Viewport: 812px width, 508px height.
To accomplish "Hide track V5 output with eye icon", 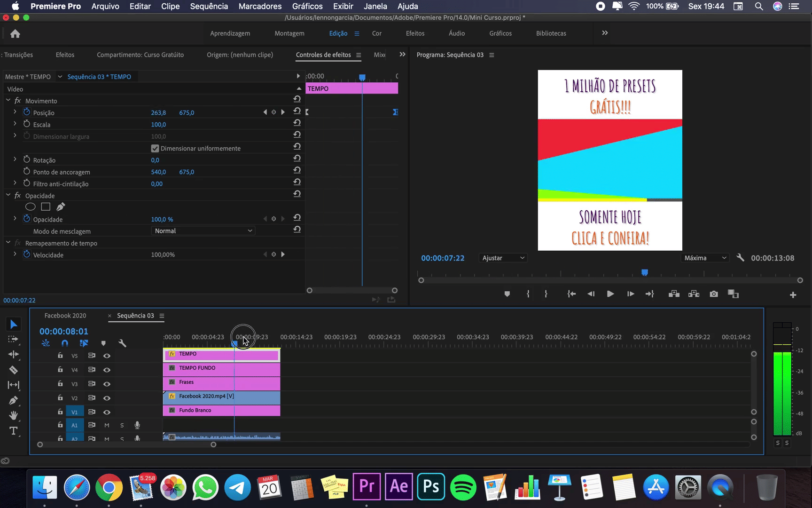I will tap(107, 356).
